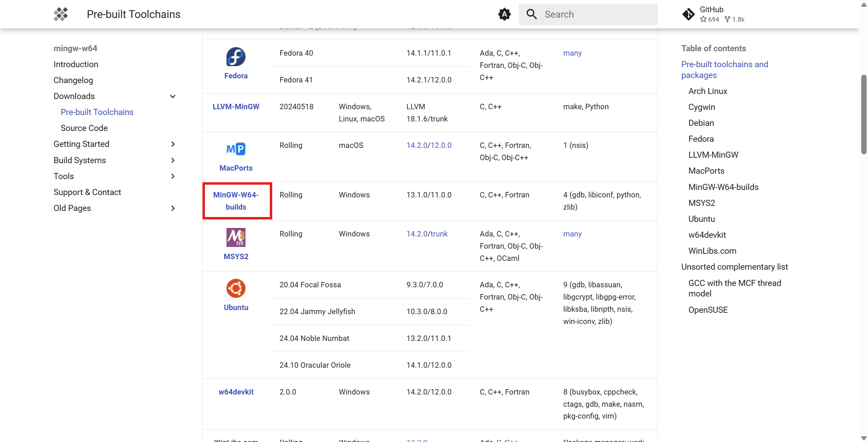Screen dimensions: 868x442
Task: Click the MacPorts logo image
Action: click(236, 149)
